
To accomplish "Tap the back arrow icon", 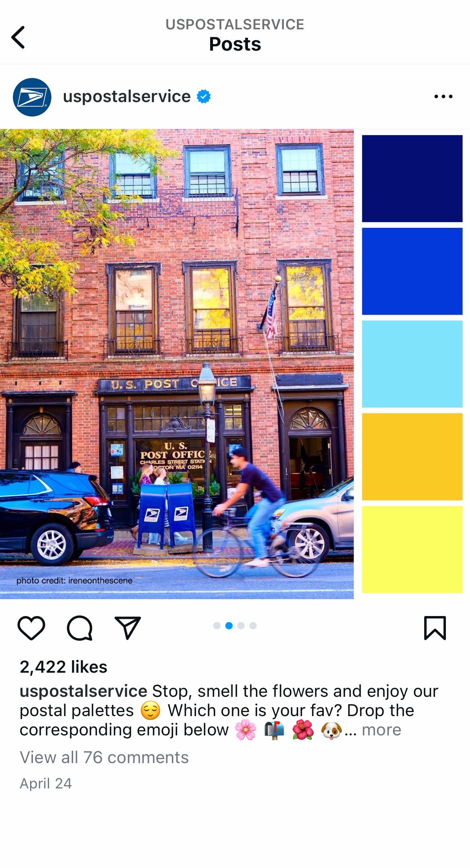I will (18, 37).
